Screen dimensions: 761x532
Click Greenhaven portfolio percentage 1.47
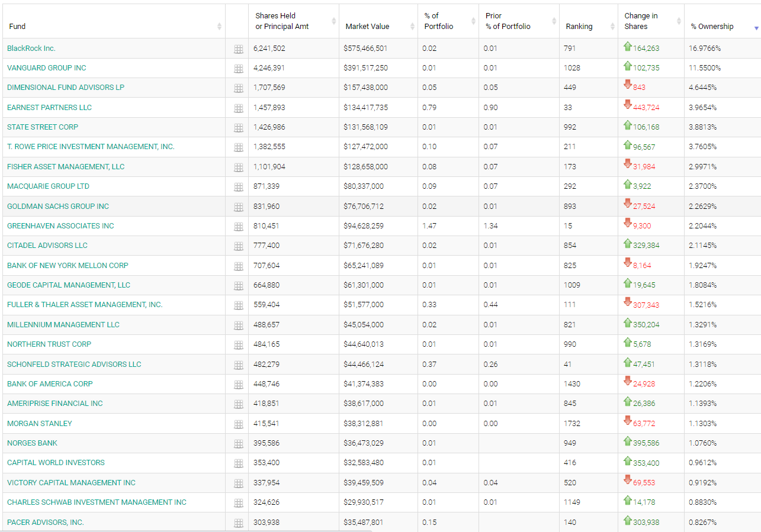(x=429, y=226)
